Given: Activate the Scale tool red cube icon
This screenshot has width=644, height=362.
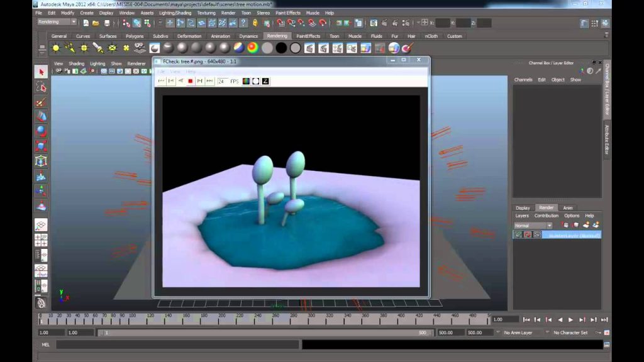Looking at the screenshot, I should pos(41,146).
